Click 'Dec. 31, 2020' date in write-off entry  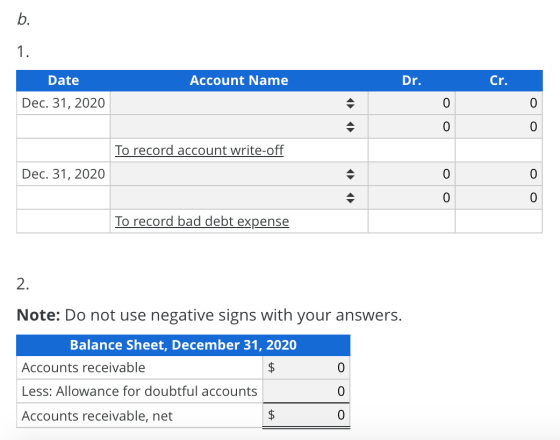point(64,103)
